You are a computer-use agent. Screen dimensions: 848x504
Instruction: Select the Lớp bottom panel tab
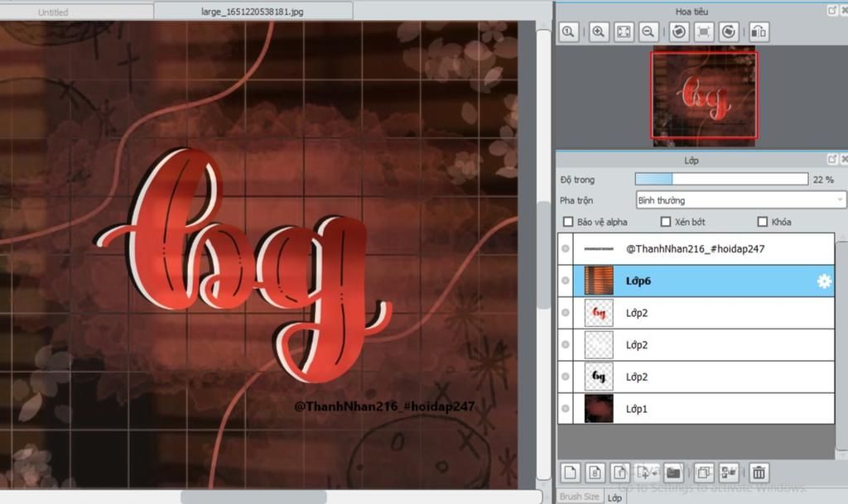point(614,497)
